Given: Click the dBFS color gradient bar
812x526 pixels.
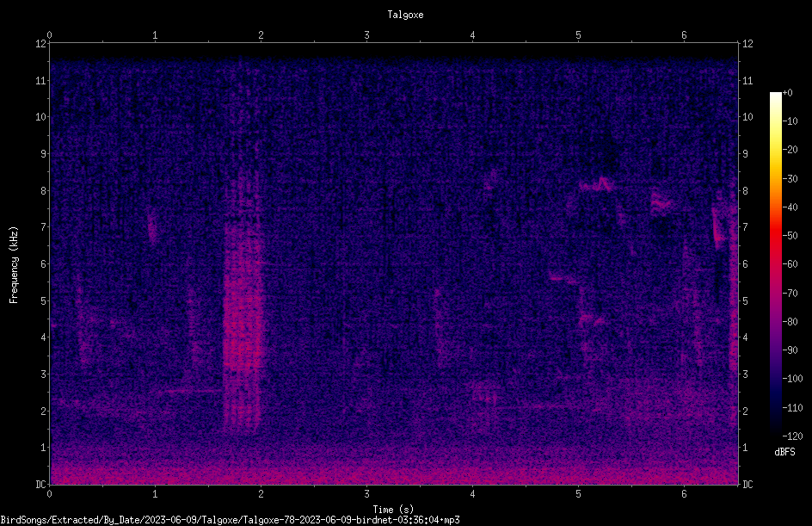Looking at the screenshot, I should (776, 264).
